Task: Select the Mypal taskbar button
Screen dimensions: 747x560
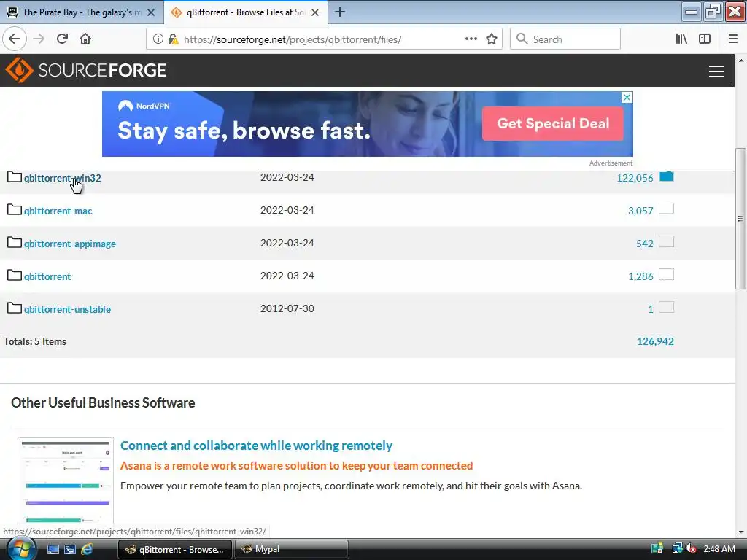Action: tap(291, 550)
